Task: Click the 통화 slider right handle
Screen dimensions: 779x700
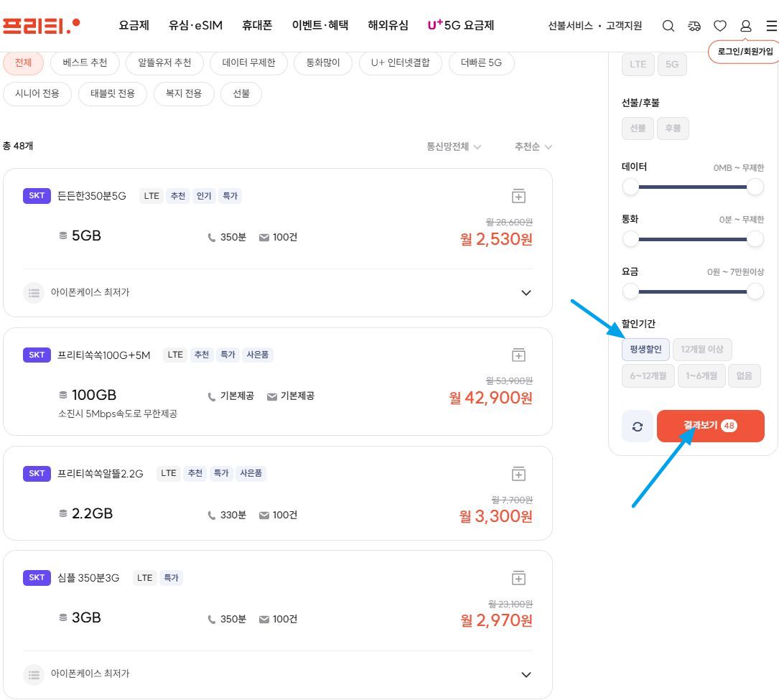Action: click(755, 240)
